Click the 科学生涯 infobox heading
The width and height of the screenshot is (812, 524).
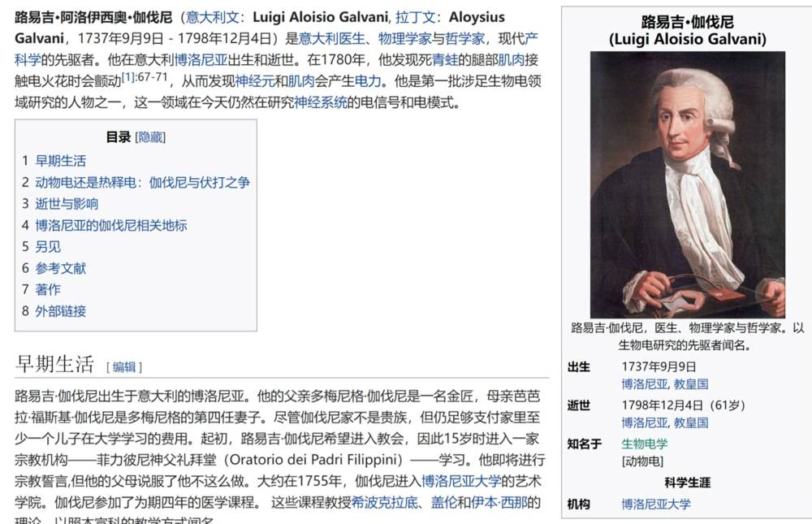[688, 483]
